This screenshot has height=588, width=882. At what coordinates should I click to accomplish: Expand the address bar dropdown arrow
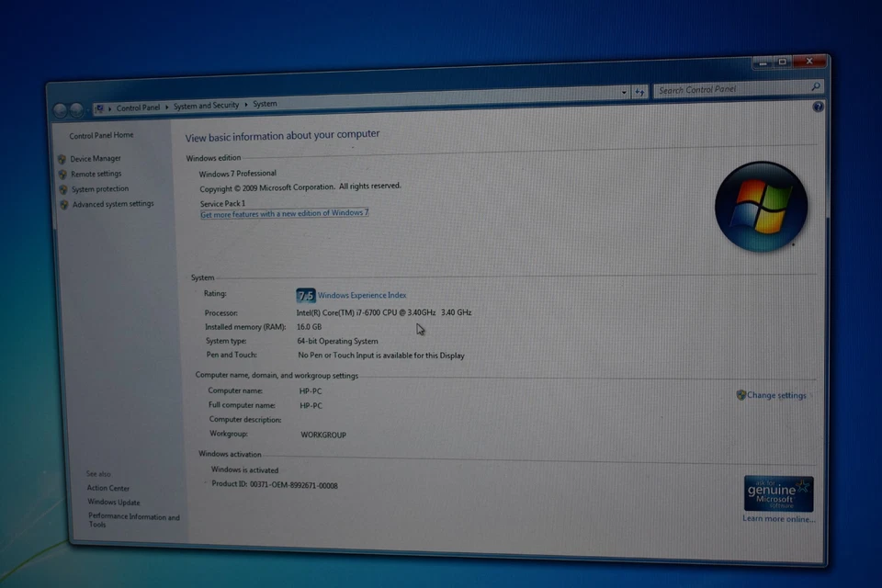[x=623, y=92]
